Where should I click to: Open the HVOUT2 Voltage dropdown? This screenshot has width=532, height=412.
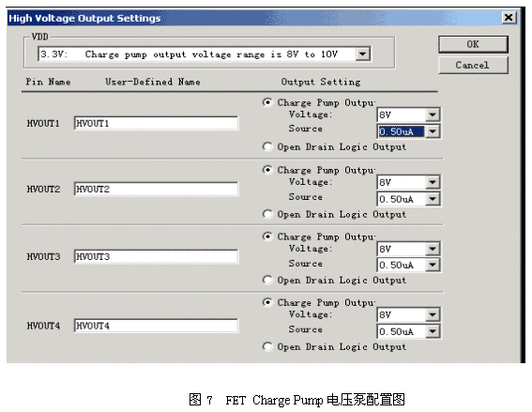click(433, 182)
